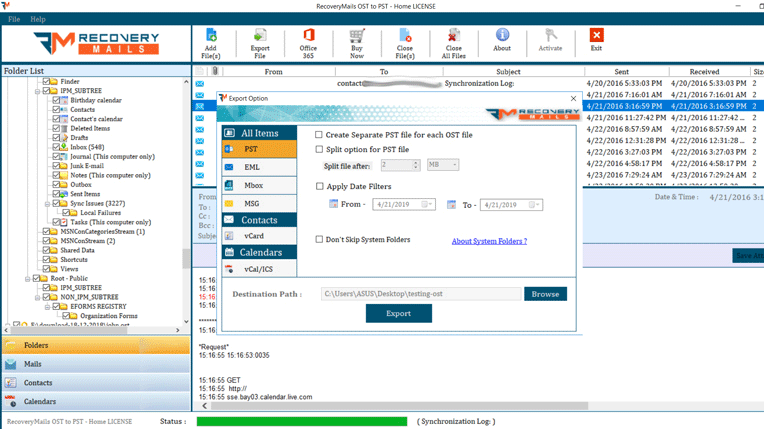The image size is (764, 429).
Task: Click the red Exit icon
Action: 596,35
